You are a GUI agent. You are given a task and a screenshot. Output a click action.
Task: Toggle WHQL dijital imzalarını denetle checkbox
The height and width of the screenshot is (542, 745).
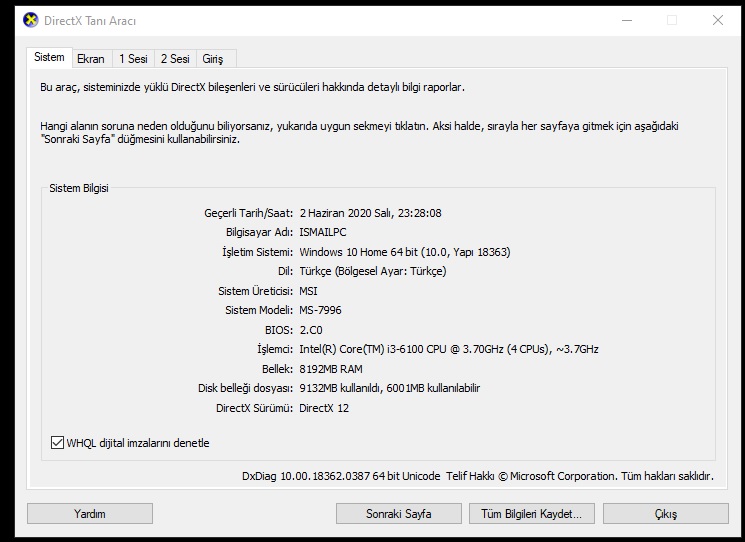click(57, 443)
